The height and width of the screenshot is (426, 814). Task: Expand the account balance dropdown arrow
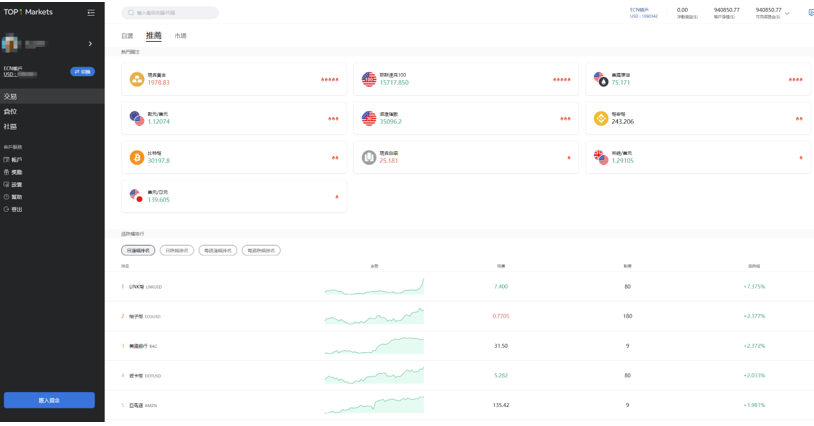click(x=787, y=13)
